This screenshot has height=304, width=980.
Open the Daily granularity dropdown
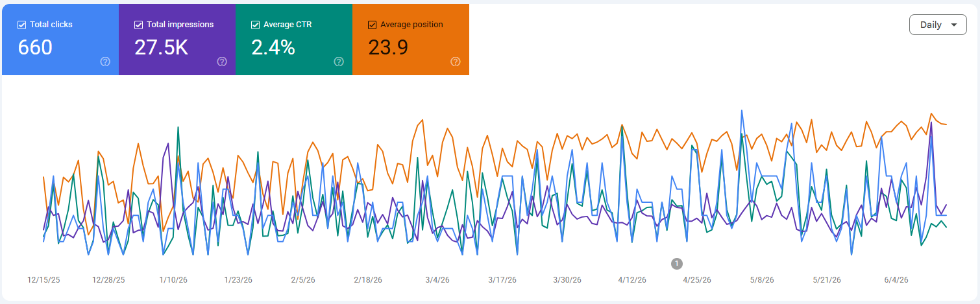tap(938, 25)
